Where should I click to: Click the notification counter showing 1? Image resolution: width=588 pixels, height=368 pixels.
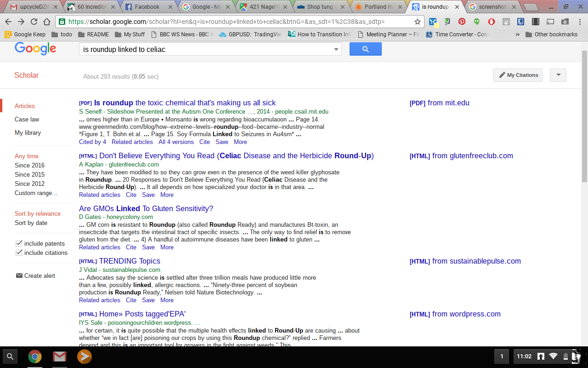[x=502, y=356]
